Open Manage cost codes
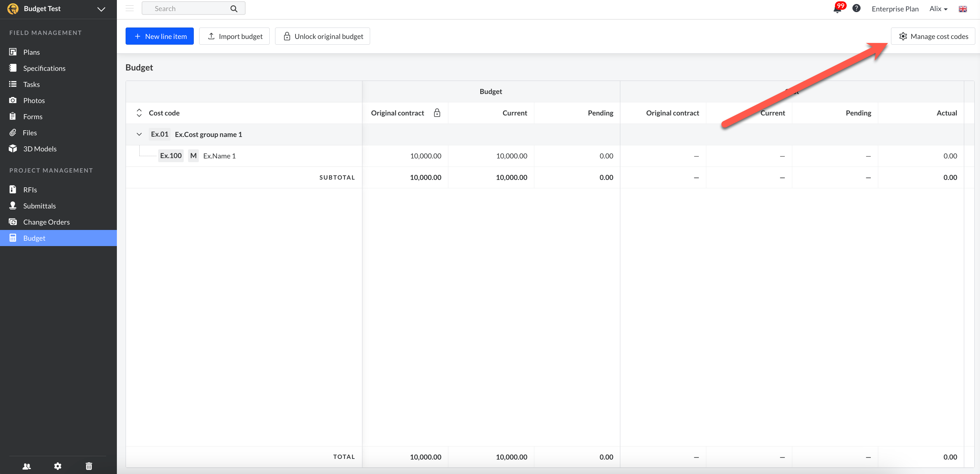Viewport: 980px width, 474px height. pyautogui.click(x=933, y=36)
